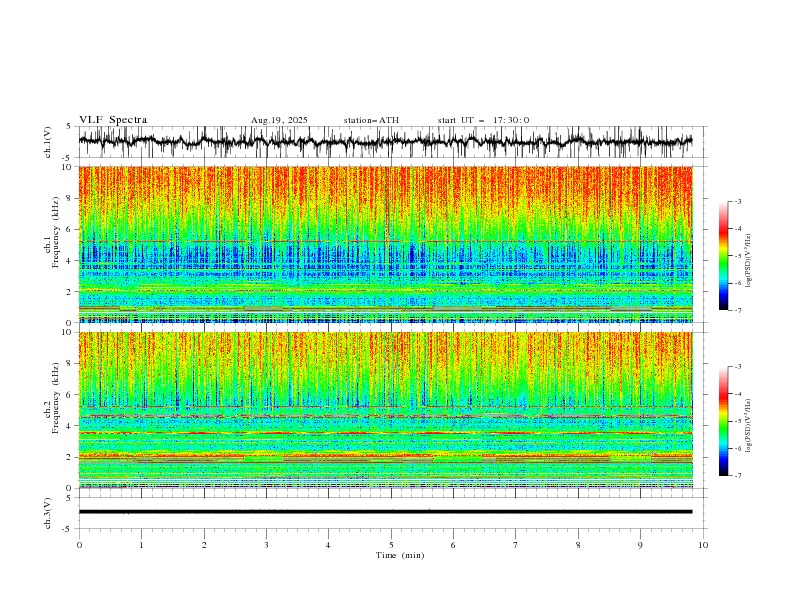792x612 pixels.
Task: Click the 'ch.3(V)' waveform axis label
Action: coord(48,513)
